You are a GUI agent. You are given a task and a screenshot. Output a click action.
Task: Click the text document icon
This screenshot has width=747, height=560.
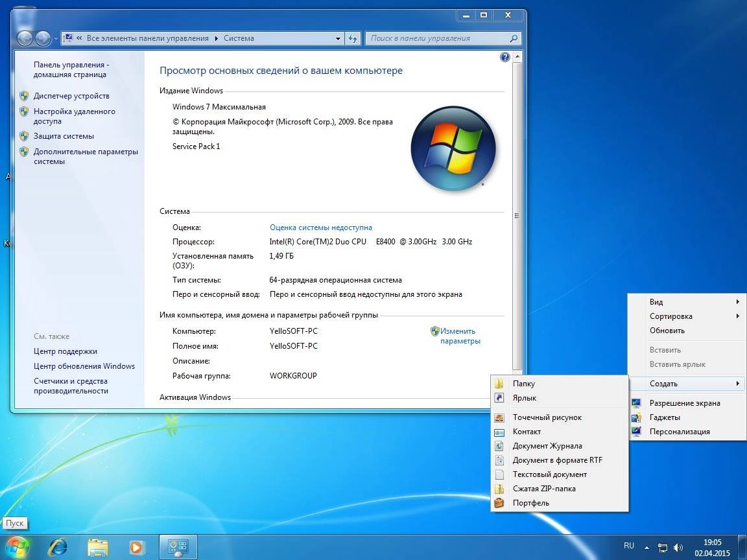(x=499, y=474)
